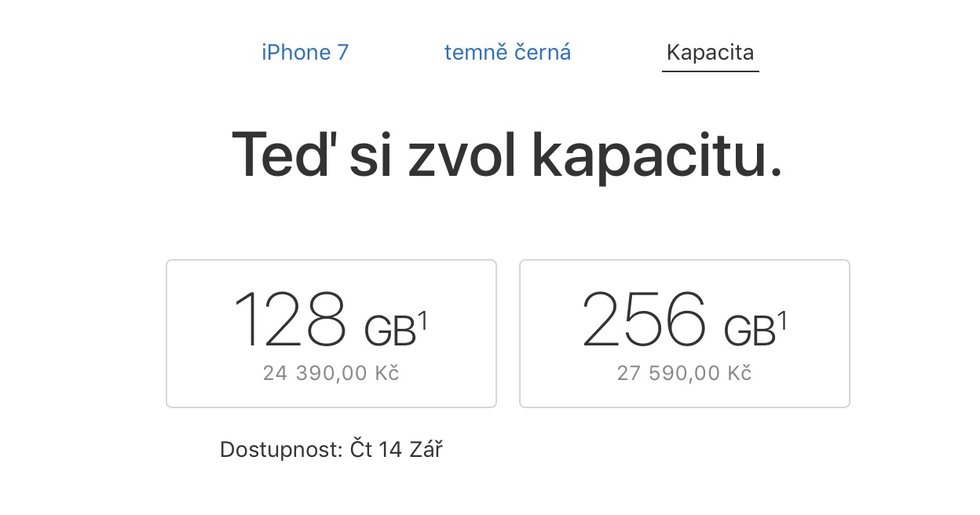Screen dimensions: 980x515
Task: Choose the 128 GB capacity option
Action: pos(331,333)
